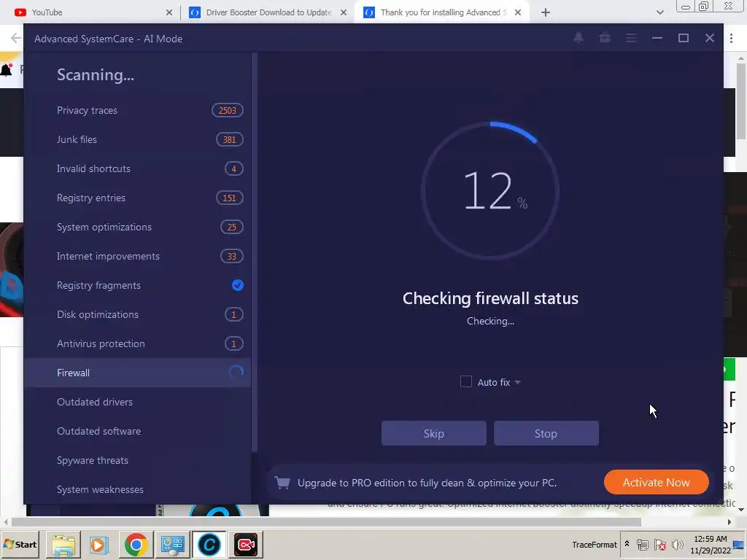Click the browser page bell icon
747x560 pixels.
(6, 70)
